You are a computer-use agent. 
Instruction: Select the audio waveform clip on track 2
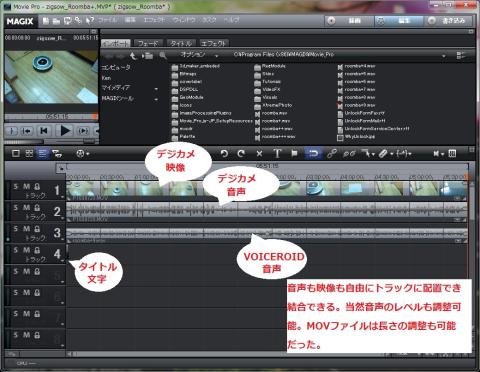coord(267,211)
